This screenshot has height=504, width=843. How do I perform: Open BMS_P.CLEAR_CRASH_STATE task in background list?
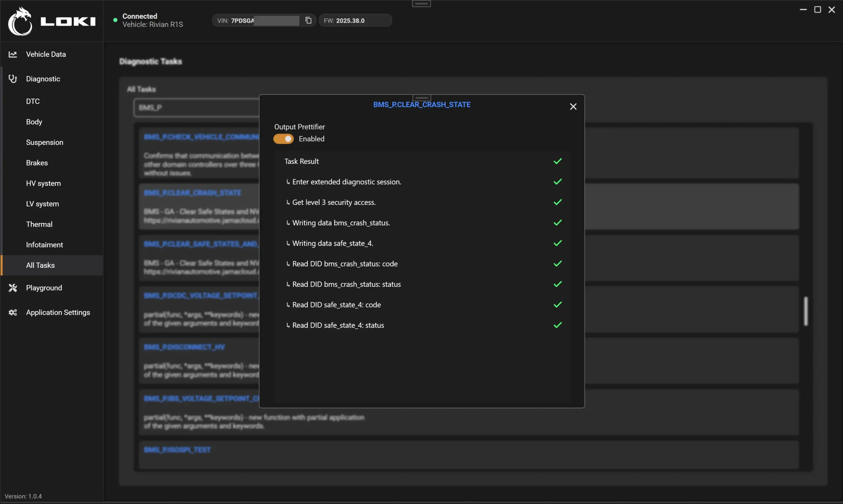pos(192,193)
